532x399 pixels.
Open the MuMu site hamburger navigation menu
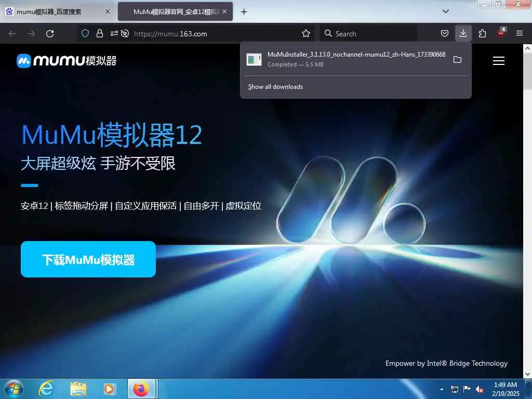[x=498, y=61]
